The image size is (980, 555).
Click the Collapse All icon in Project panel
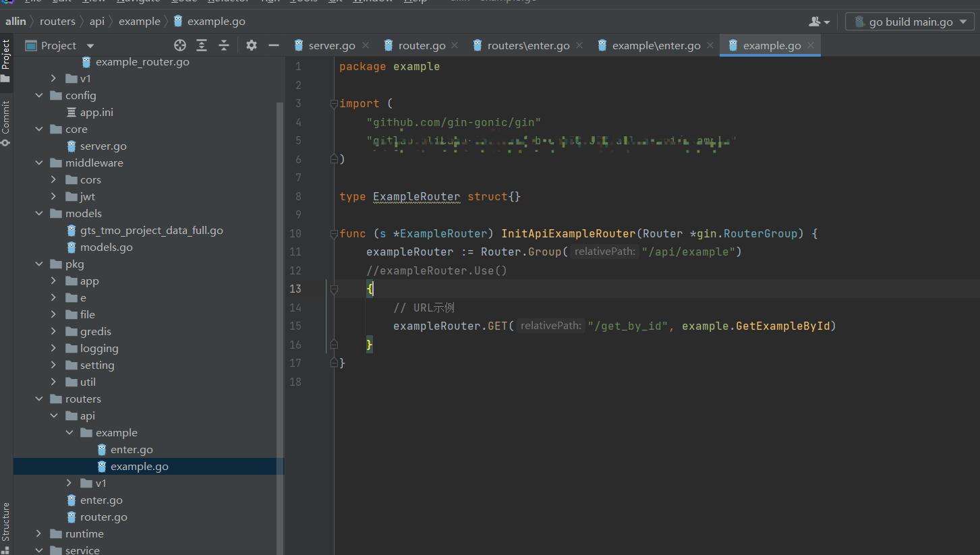coord(224,45)
